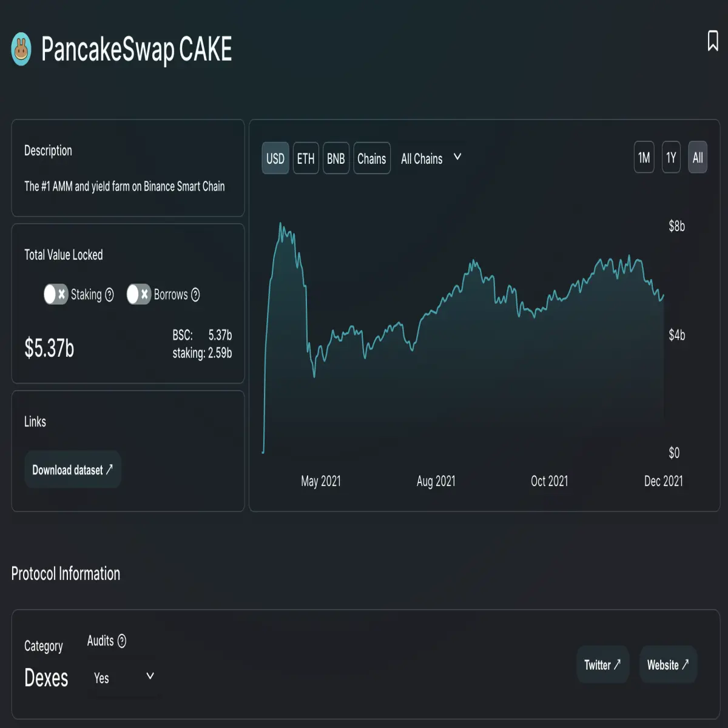Click the May 2021 axis label
728x728 pixels.
tap(321, 481)
